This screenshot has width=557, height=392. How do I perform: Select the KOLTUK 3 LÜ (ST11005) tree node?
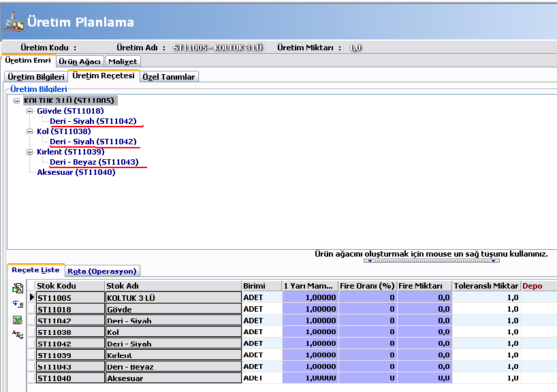tap(69, 101)
